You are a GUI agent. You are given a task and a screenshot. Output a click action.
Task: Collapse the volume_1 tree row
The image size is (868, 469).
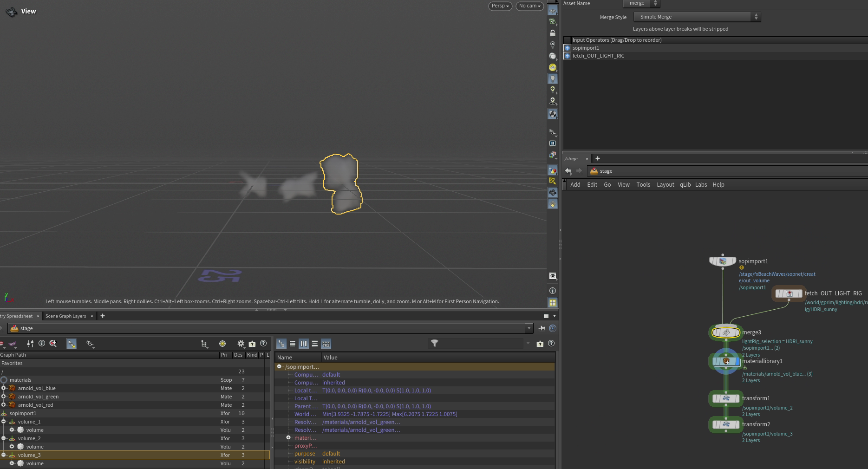[x=4, y=422]
